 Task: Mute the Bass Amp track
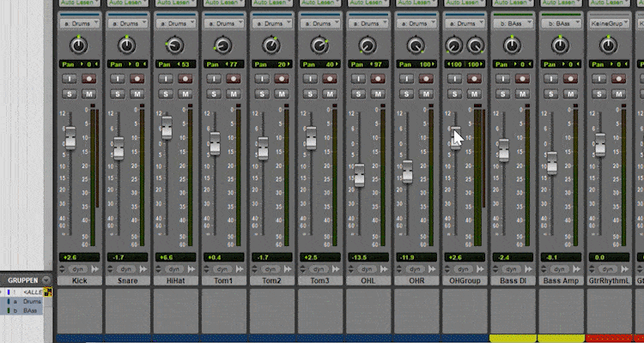[570, 94]
